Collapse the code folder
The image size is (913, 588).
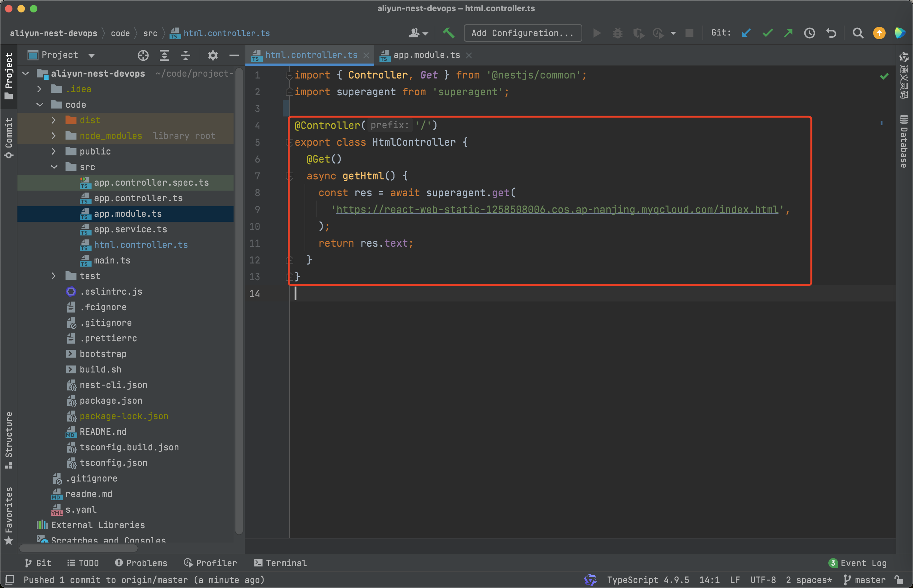click(x=40, y=105)
